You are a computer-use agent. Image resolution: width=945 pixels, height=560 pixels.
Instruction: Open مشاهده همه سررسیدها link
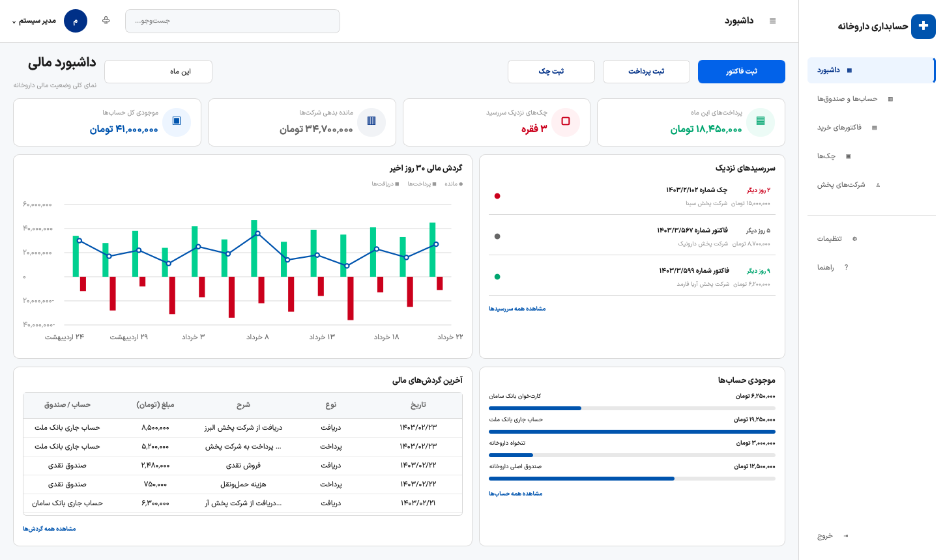[517, 309]
